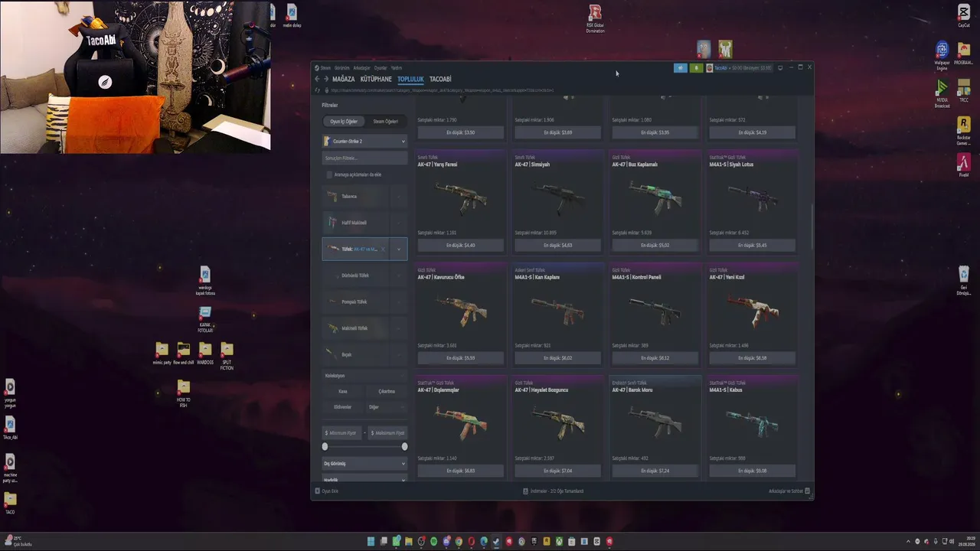This screenshot has height=551, width=980.
Task: Expand the Hafif Makineli options arrow
Action: pos(398,223)
